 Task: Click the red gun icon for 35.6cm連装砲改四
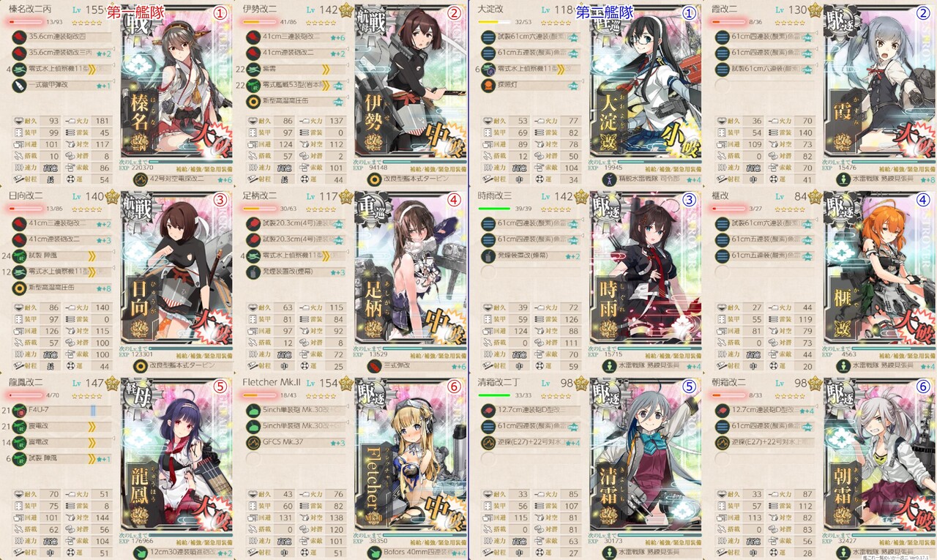[x=20, y=36]
